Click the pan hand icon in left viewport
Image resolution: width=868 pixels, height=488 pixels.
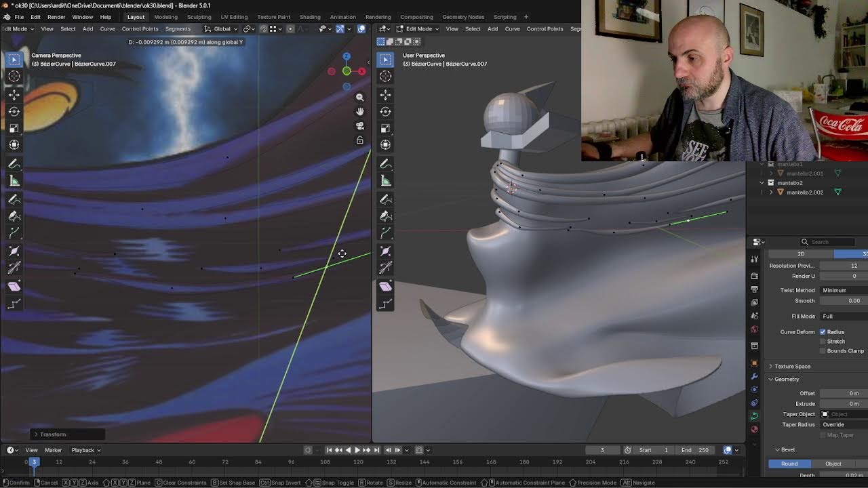pos(360,111)
